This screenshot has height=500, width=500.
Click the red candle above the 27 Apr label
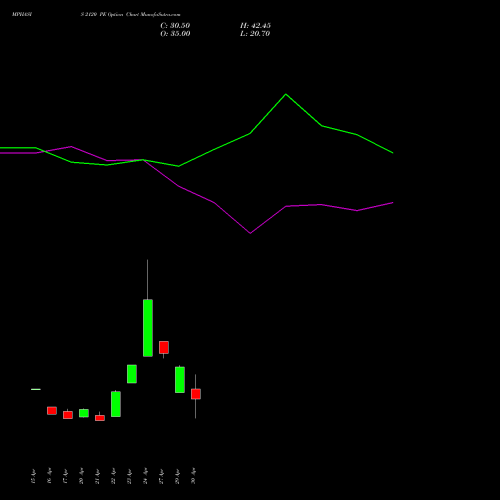click(164, 347)
